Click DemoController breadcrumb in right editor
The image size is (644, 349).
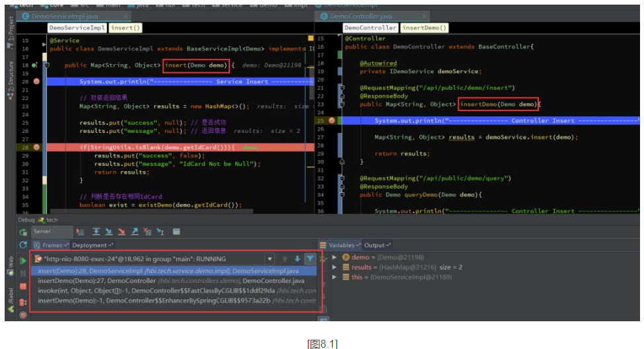click(371, 28)
